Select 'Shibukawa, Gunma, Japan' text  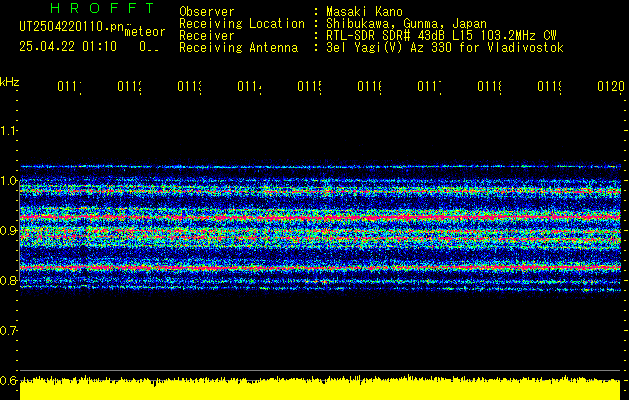coord(406,24)
